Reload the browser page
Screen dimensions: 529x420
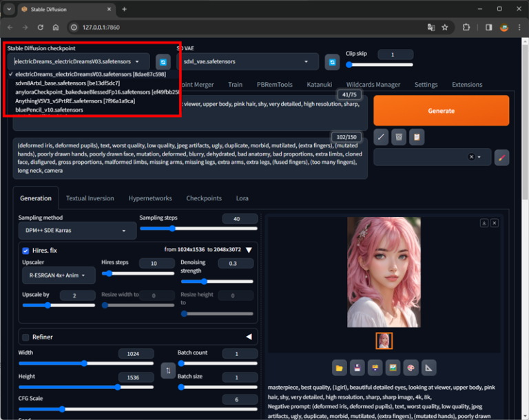(41, 28)
